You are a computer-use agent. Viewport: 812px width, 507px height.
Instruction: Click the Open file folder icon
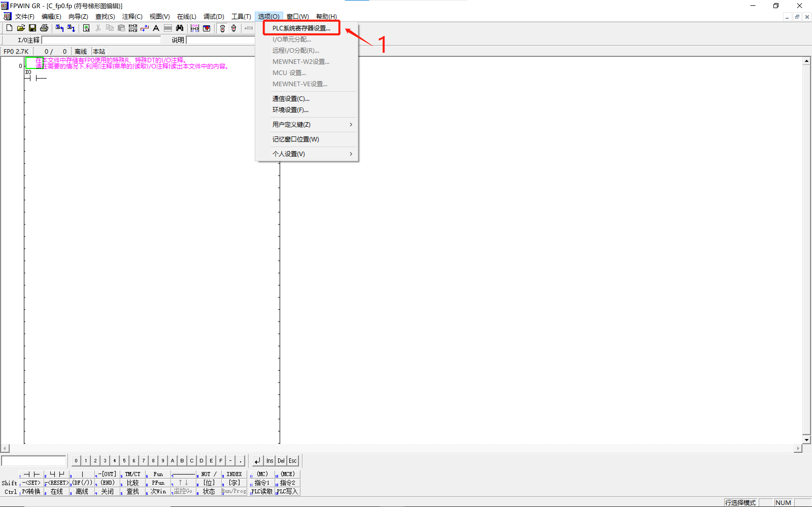pyautogui.click(x=21, y=28)
